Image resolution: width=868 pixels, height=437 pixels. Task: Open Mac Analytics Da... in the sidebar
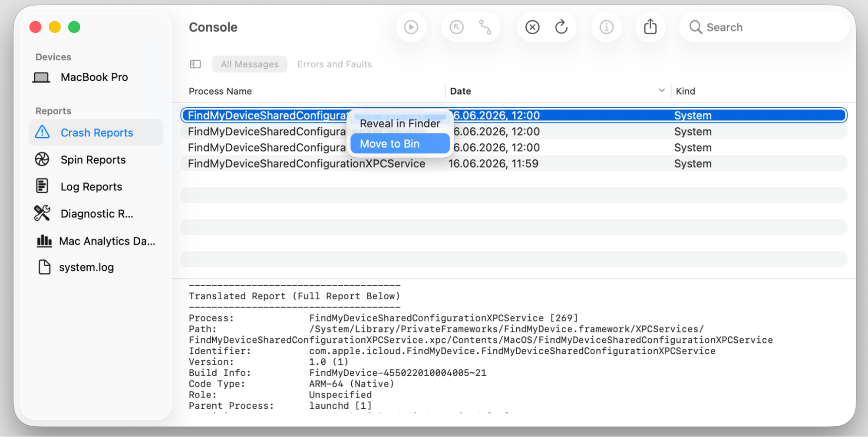(x=96, y=241)
